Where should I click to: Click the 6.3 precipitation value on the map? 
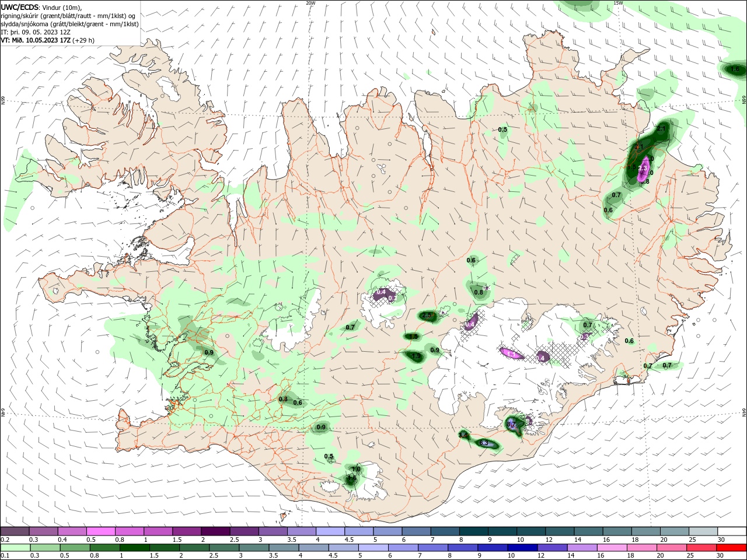click(x=484, y=443)
